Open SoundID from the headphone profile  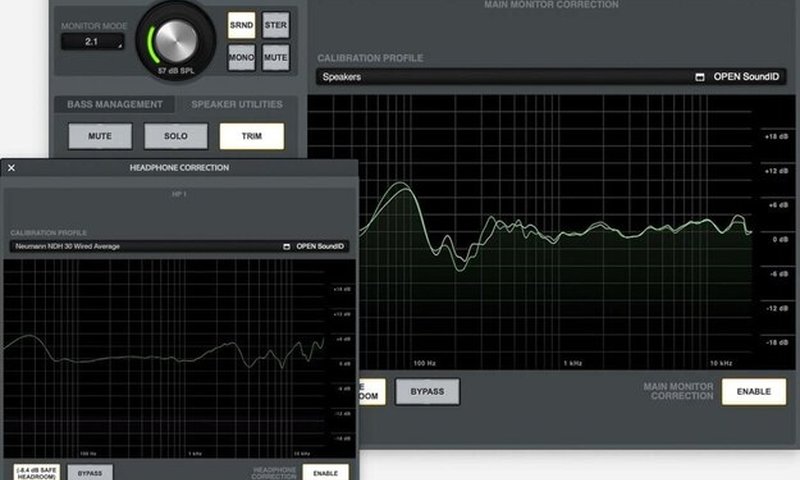320,245
